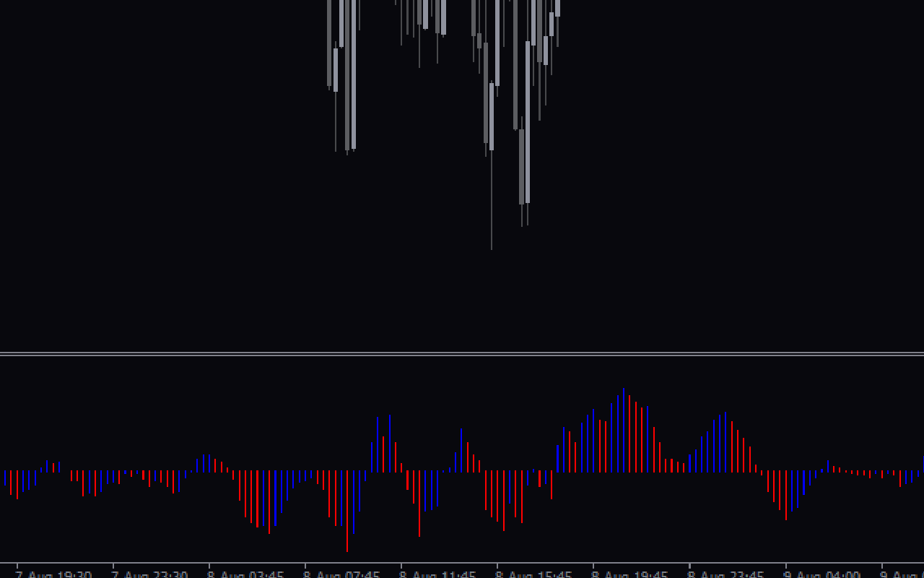
Task: Click the 8 Aug 19:45 time label
Action: click(x=629, y=574)
